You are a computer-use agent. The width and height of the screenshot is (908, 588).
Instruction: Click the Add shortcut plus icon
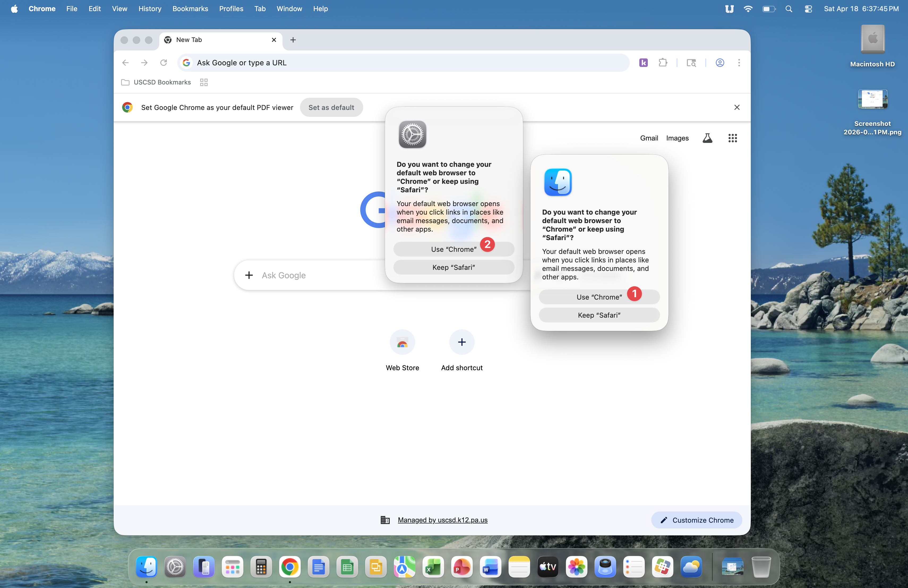click(462, 342)
